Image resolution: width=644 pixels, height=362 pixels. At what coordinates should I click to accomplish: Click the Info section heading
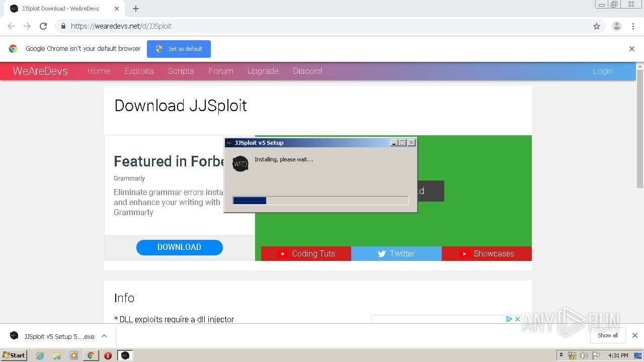point(124,298)
